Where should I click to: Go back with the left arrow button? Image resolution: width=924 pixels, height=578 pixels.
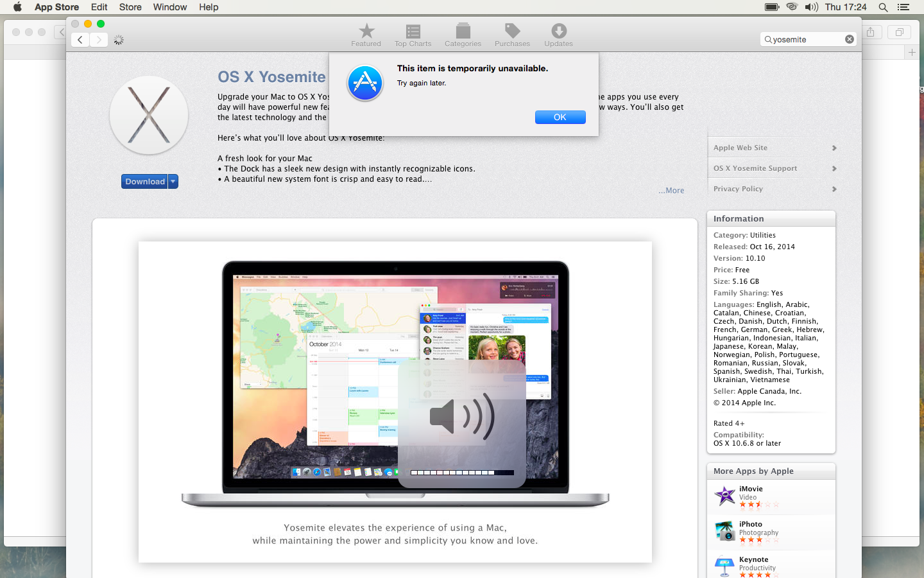click(80, 40)
